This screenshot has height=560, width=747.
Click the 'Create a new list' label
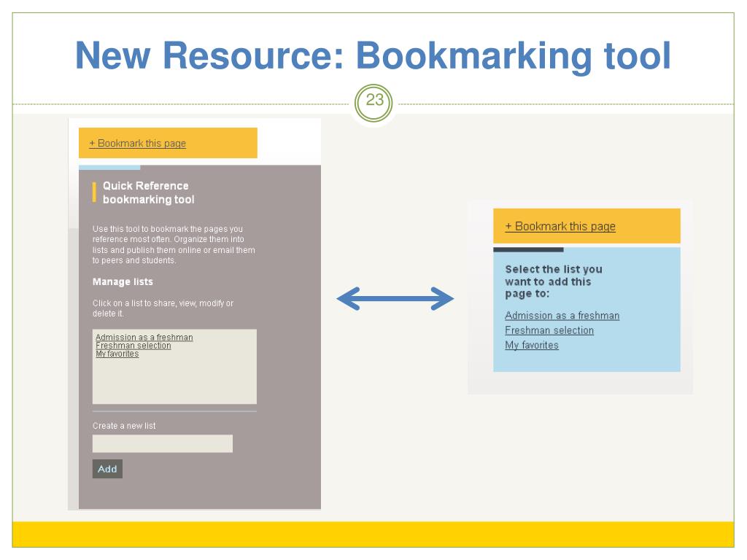pyautogui.click(x=124, y=426)
